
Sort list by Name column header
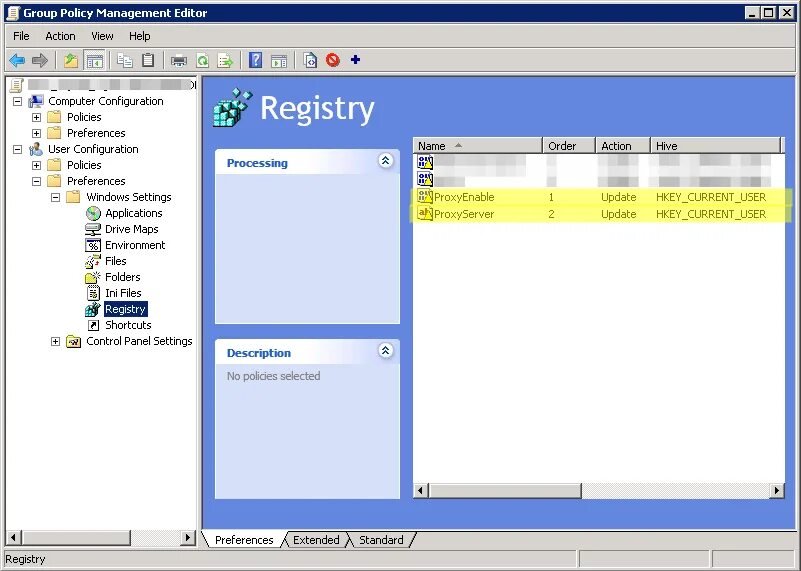tap(478, 146)
